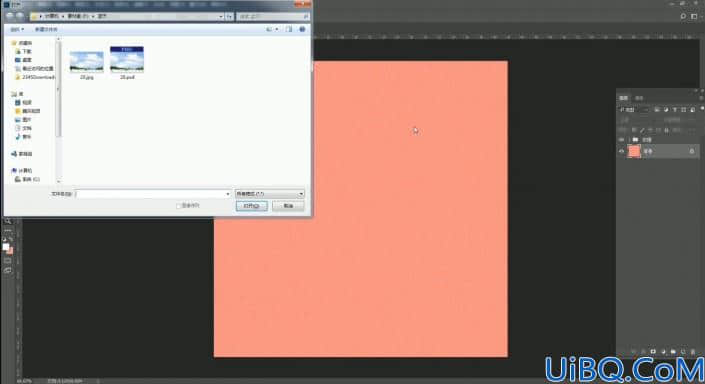Select Desktop in Favorites sidebar
Screen dimensions: 705x384
23,60
